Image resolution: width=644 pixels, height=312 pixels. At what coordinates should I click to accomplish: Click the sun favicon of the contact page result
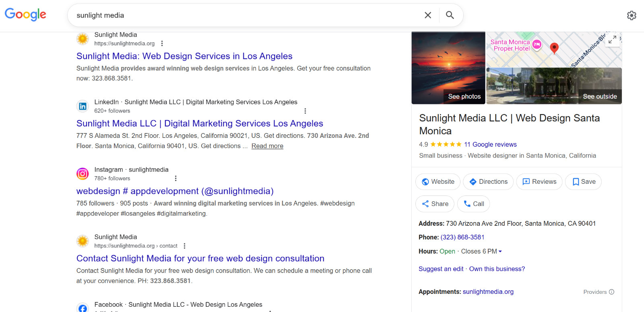pos(83,241)
